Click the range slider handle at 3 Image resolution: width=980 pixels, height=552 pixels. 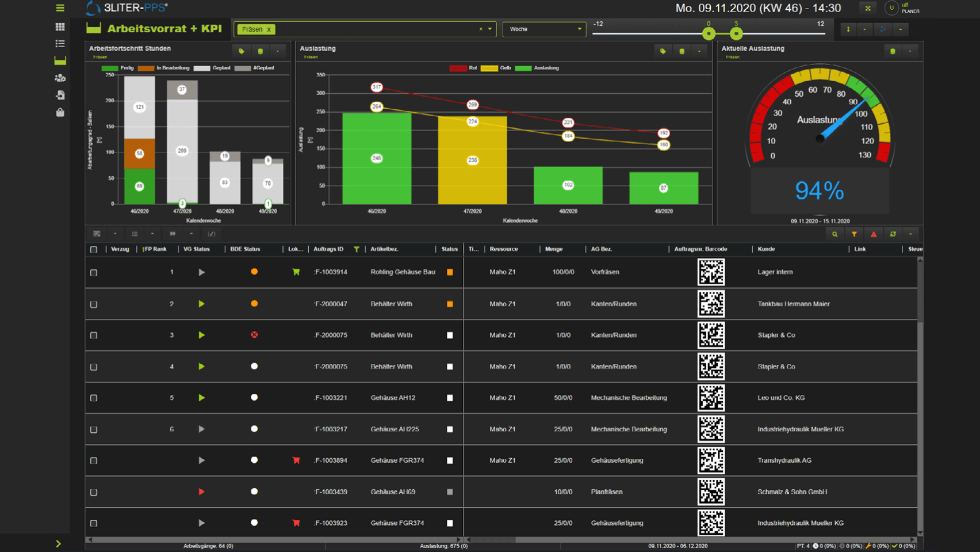[736, 33]
